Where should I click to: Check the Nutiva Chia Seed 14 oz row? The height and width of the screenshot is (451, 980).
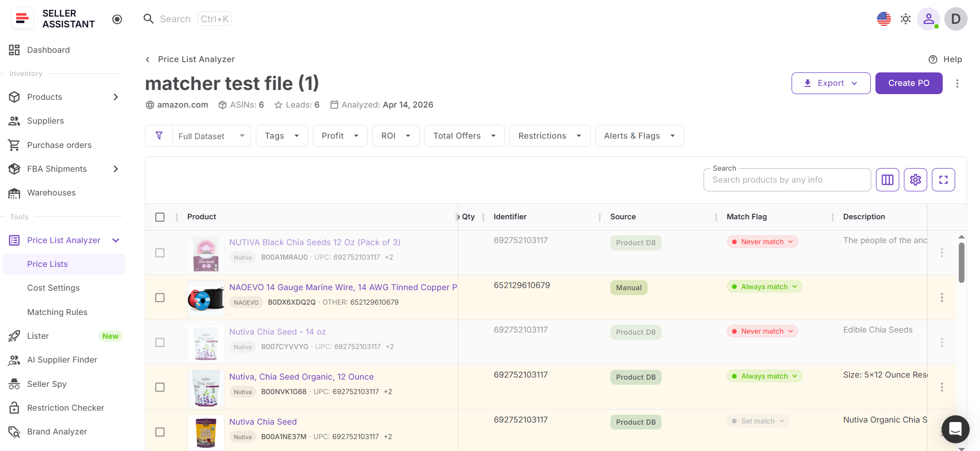tap(160, 342)
